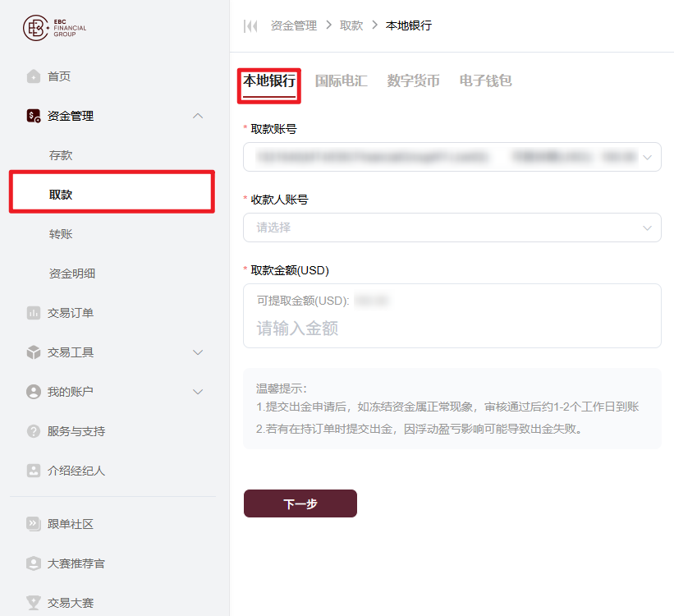Click 取款 in the breadcrumb

351,25
